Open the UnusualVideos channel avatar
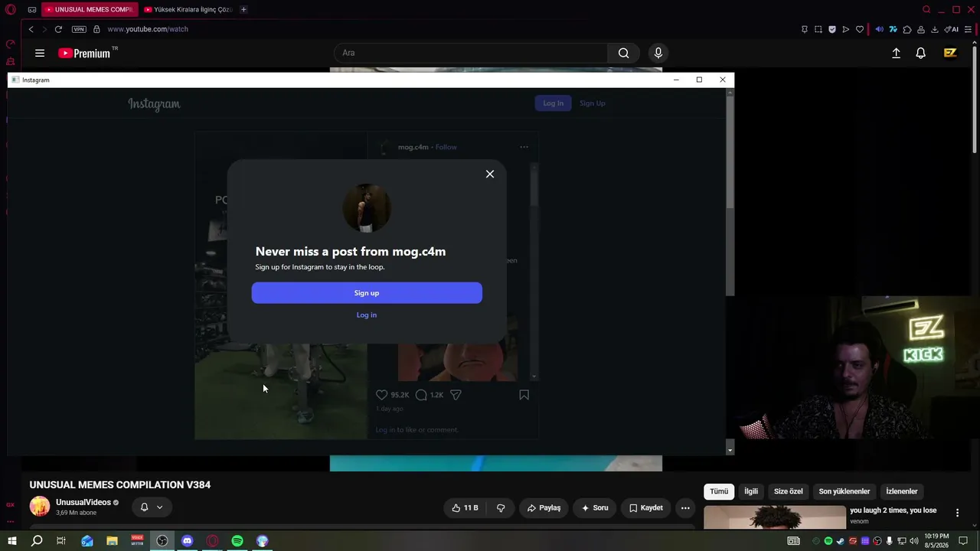Viewport: 980px width, 551px height. click(x=40, y=507)
